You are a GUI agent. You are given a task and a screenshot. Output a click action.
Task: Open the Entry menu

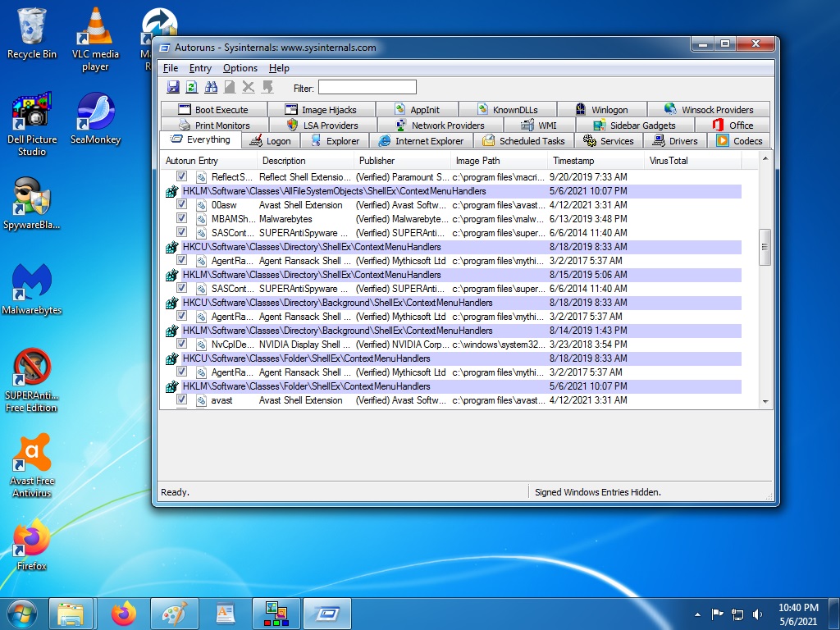pos(200,68)
